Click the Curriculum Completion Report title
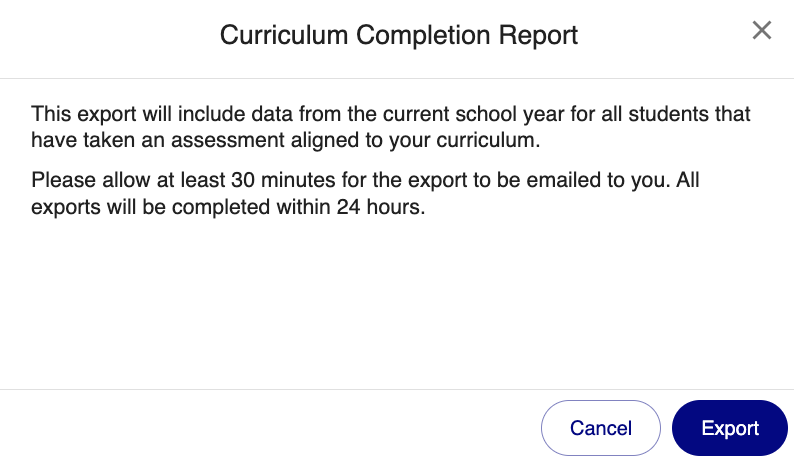The image size is (794, 462). coord(399,35)
